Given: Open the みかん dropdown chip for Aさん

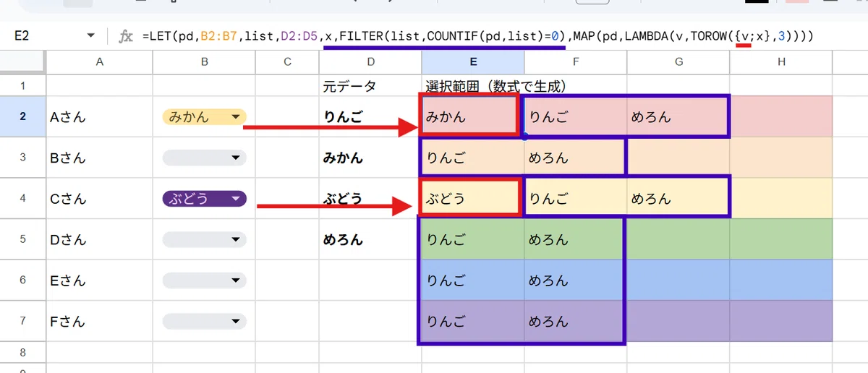Looking at the screenshot, I should [205, 117].
